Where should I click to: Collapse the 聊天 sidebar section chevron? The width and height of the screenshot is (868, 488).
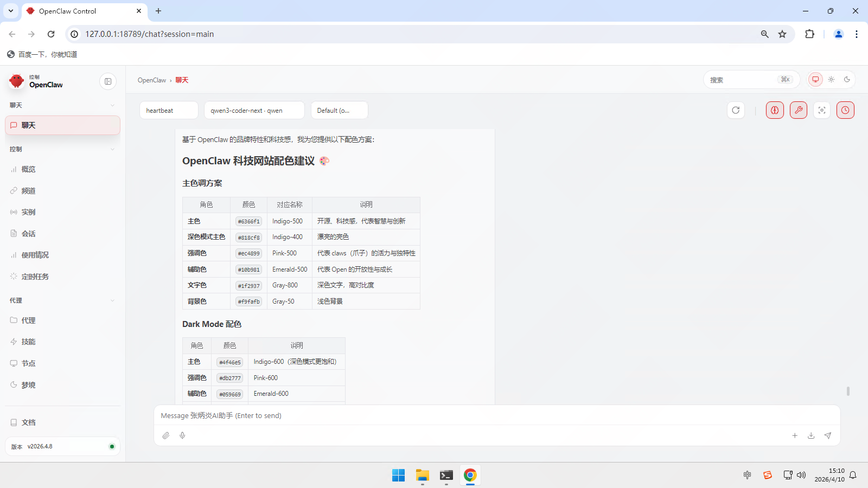112,105
